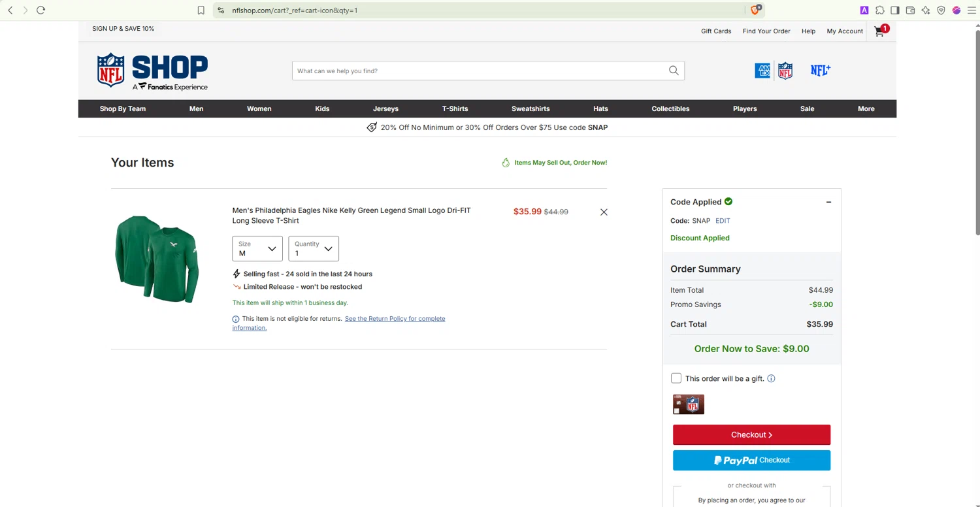980x507 pixels.
Task: Open the Sale menu
Action: pos(808,108)
